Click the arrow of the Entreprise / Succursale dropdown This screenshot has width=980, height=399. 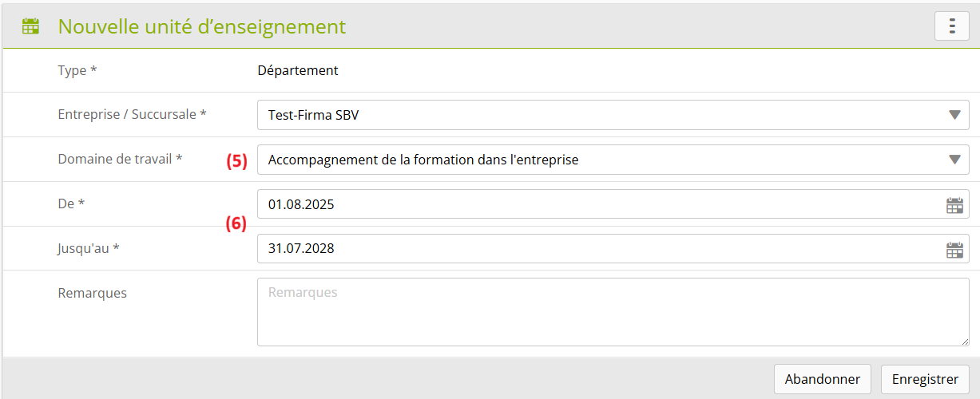tap(954, 115)
